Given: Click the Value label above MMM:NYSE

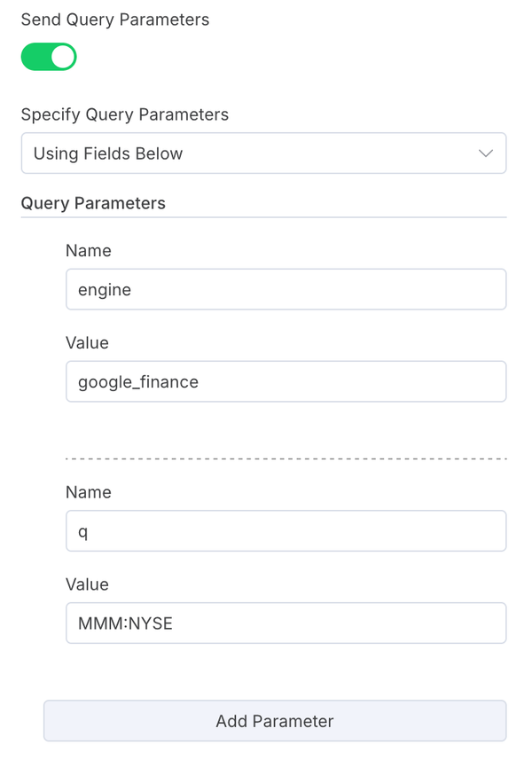Looking at the screenshot, I should coord(86,584).
